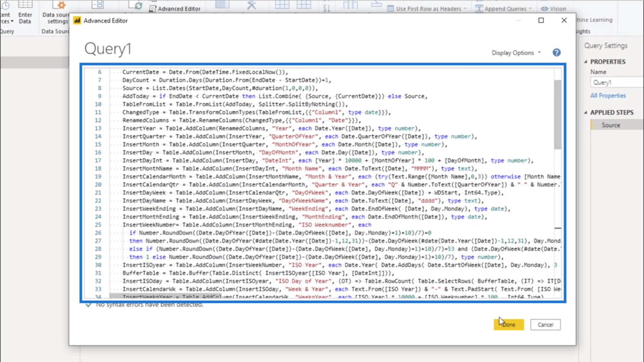Click the RenamedColumns code line
The width and height of the screenshot is (644, 362).
point(242,120)
